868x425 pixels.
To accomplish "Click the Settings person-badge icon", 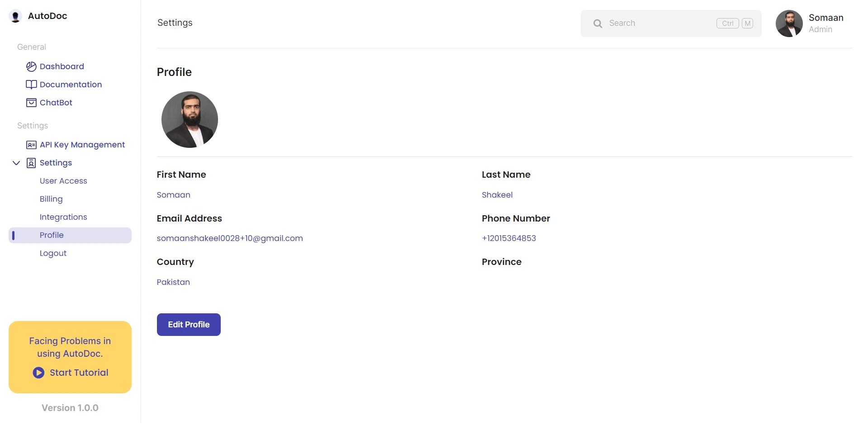I will [31, 163].
